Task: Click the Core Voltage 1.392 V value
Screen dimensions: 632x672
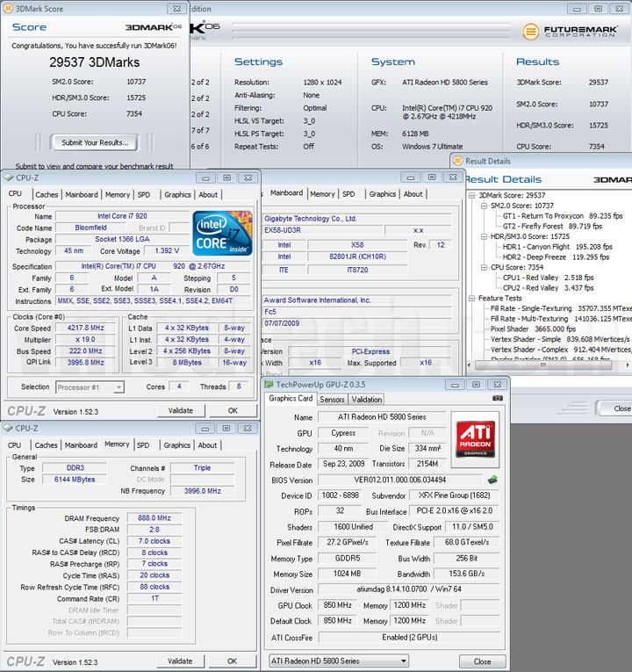Action: 167,250
